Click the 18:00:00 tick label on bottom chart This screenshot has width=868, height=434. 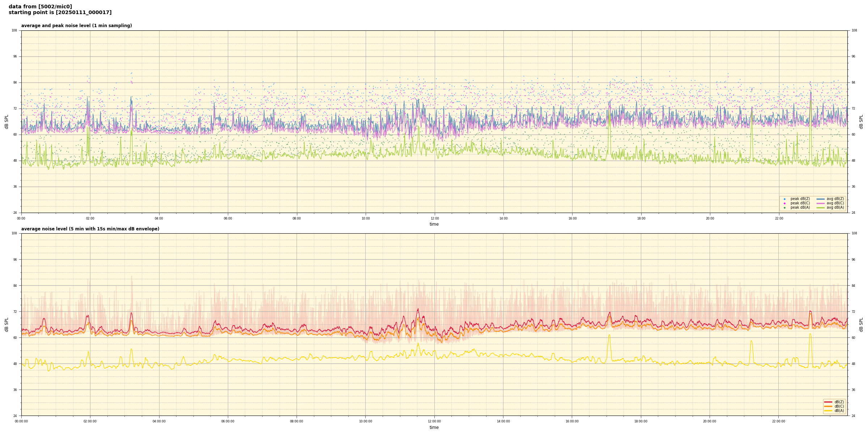coord(641,421)
